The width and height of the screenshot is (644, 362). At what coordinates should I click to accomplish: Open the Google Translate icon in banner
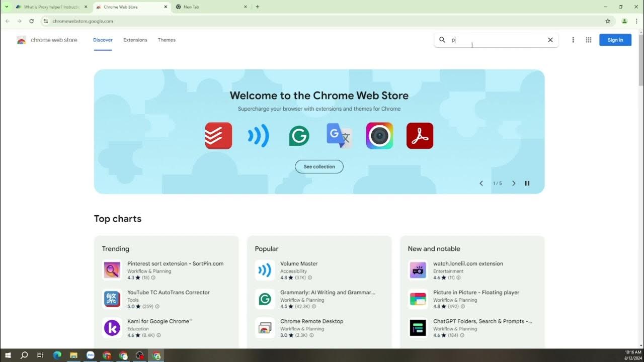click(x=339, y=136)
